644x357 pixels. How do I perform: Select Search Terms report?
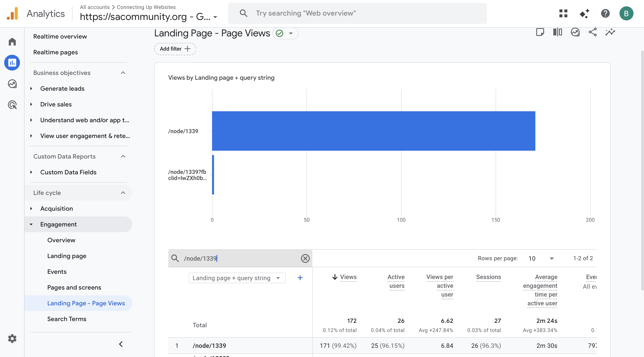tap(67, 319)
